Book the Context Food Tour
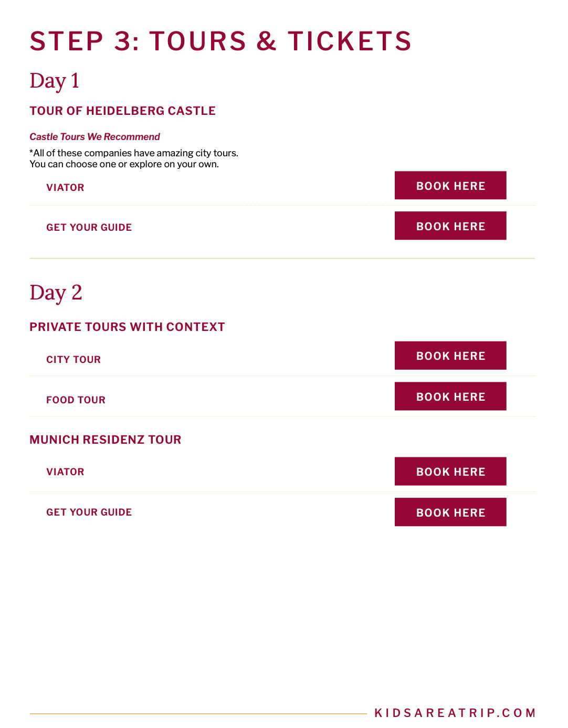 [450, 396]
